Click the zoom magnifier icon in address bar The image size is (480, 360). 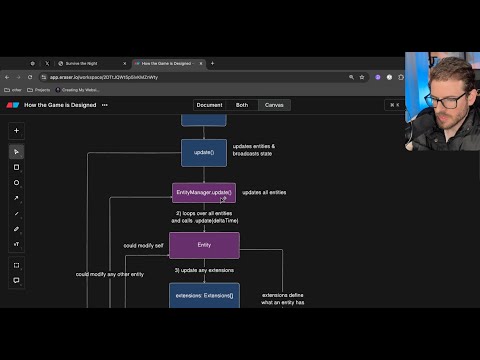(x=351, y=77)
